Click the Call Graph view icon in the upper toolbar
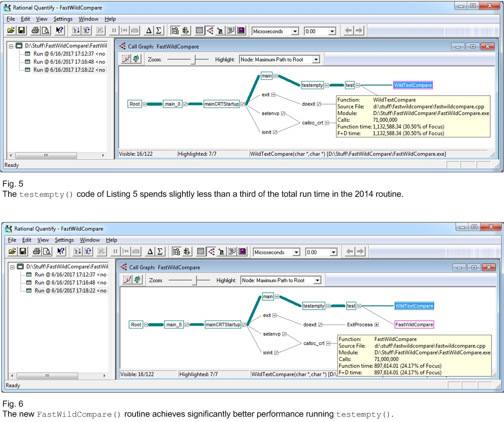This screenshot has height=422, width=504. (x=210, y=31)
